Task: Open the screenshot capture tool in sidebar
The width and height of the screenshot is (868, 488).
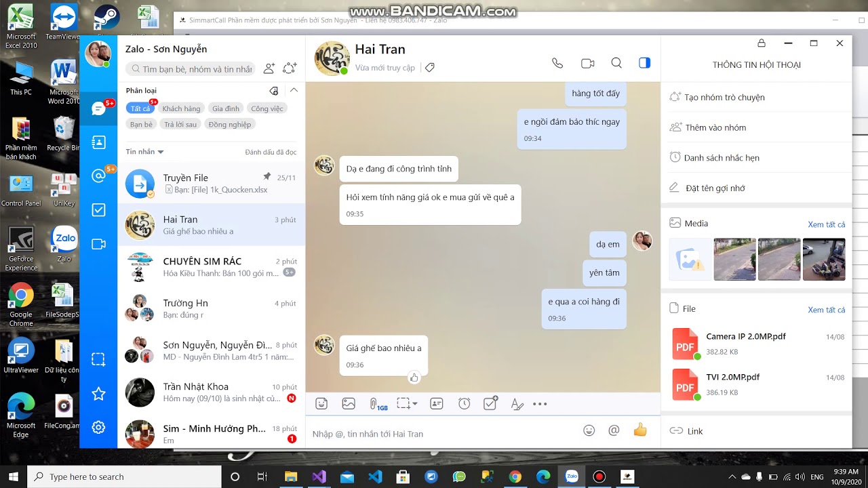Action: click(x=98, y=359)
